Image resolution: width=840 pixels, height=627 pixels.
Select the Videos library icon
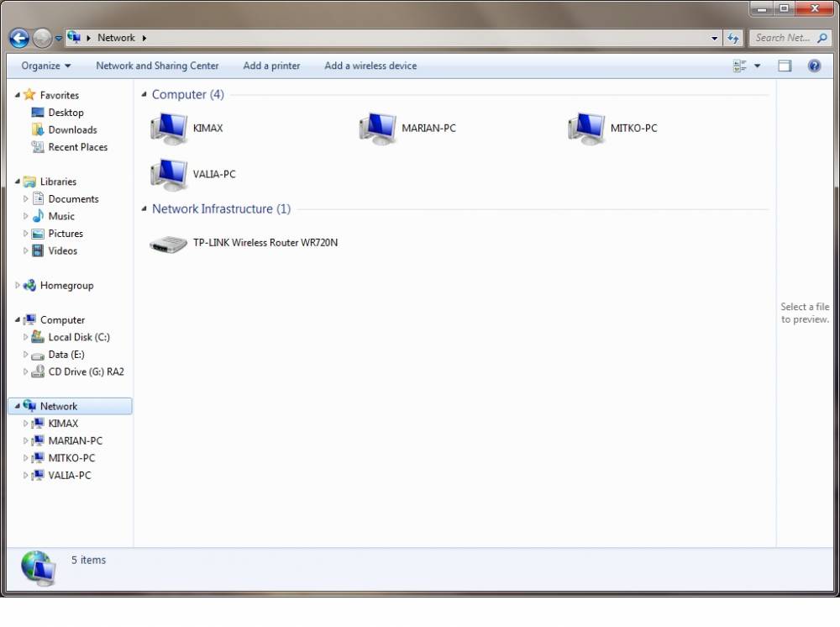coord(38,250)
